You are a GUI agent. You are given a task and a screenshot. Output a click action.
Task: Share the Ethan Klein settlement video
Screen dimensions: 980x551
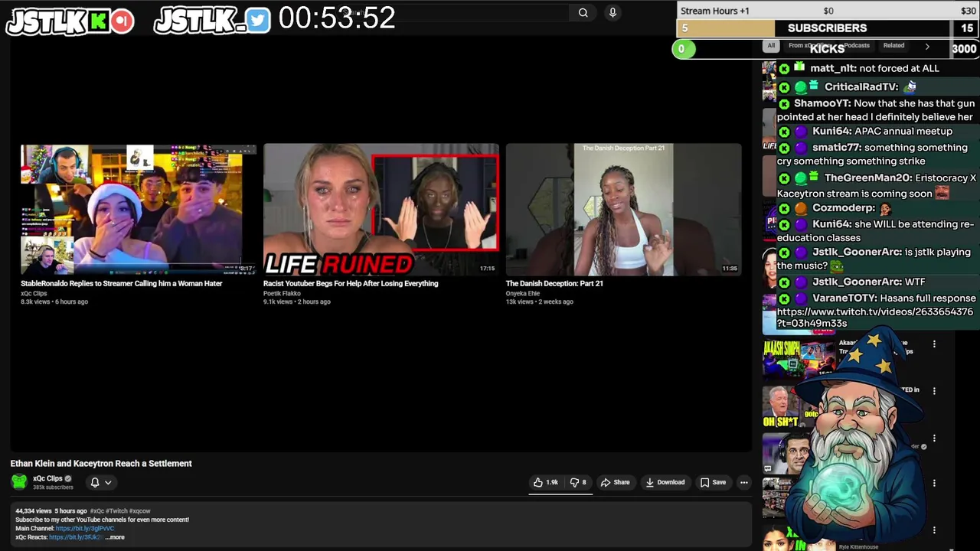tap(615, 482)
